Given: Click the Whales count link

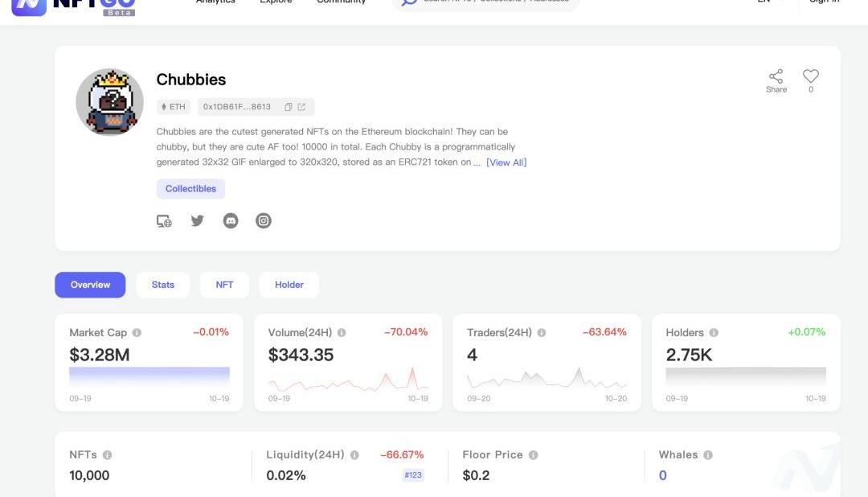Looking at the screenshot, I should tap(662, 475).
